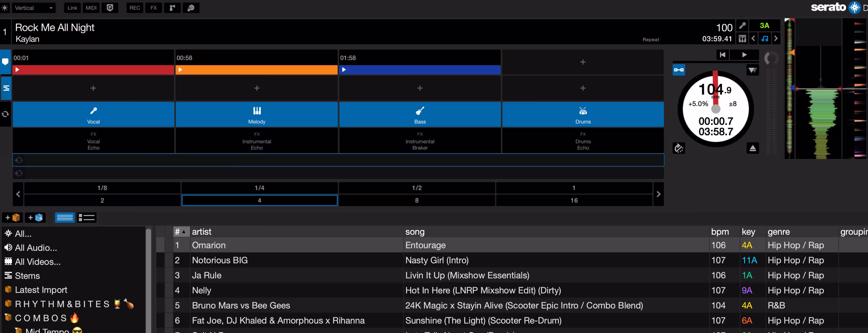Open the tempo range dropdown arrow
868x333 pixels.
(752, 70)
